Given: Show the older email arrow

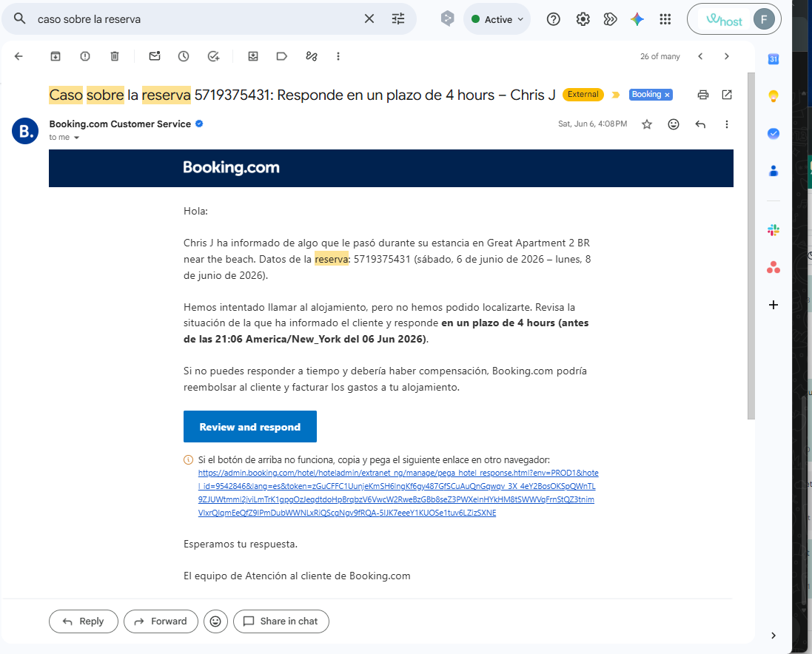Looking at the screenshot, I should [x=727, y=56].
